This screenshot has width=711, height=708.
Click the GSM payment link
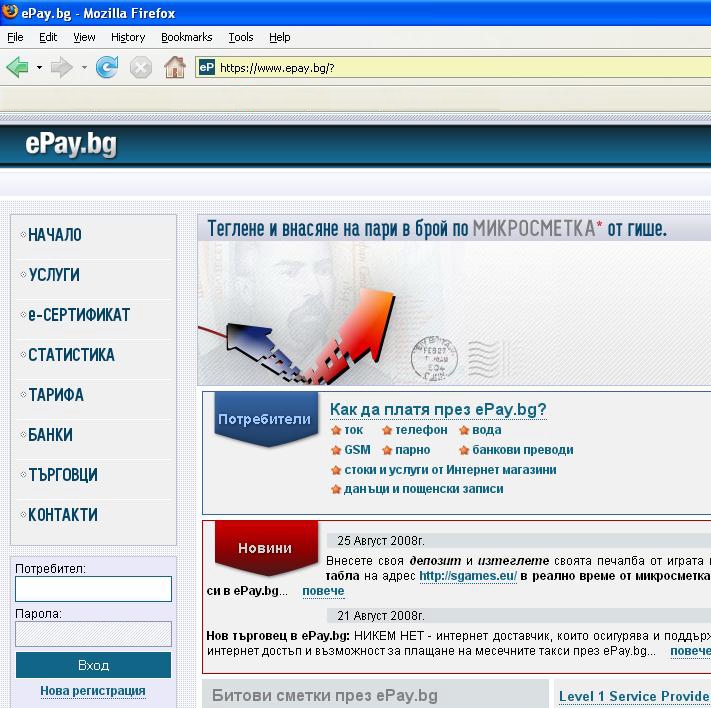coord(357,449)
